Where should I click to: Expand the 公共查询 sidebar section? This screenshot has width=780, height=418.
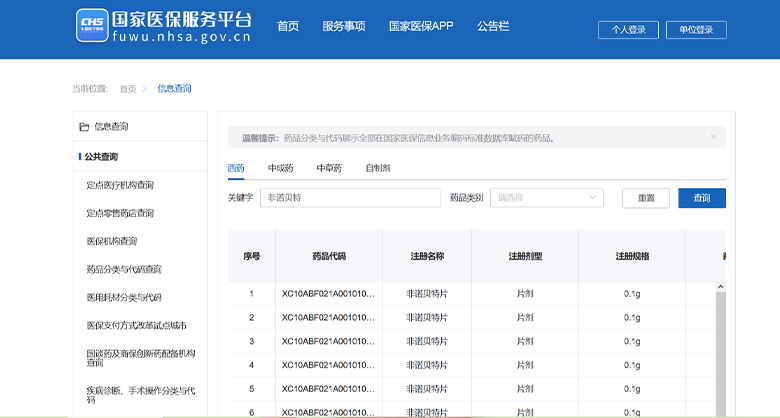click(101, 157)
